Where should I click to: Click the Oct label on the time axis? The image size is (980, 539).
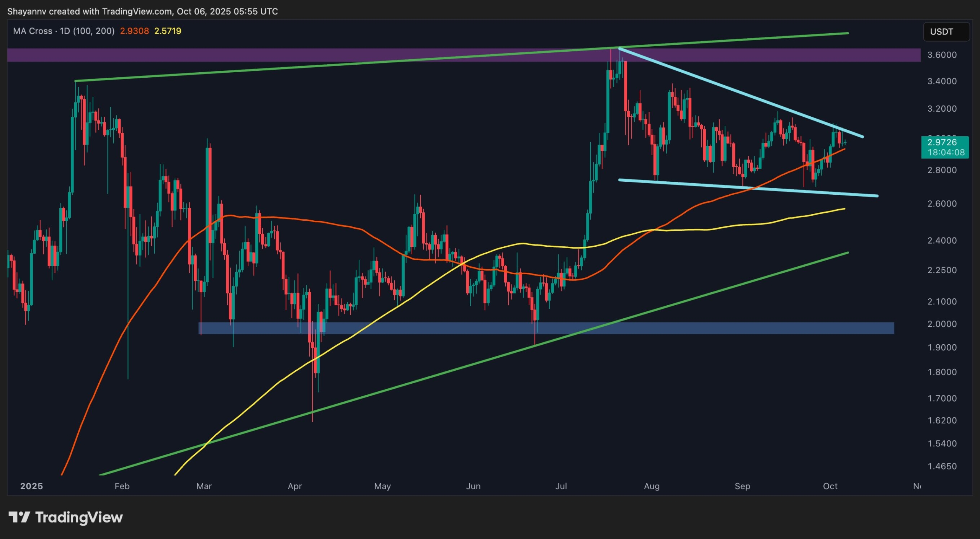point(831,486)
